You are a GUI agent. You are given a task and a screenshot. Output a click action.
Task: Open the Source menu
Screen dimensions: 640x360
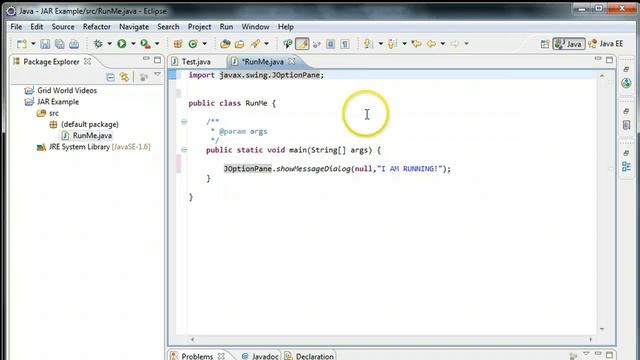[63, 27]
